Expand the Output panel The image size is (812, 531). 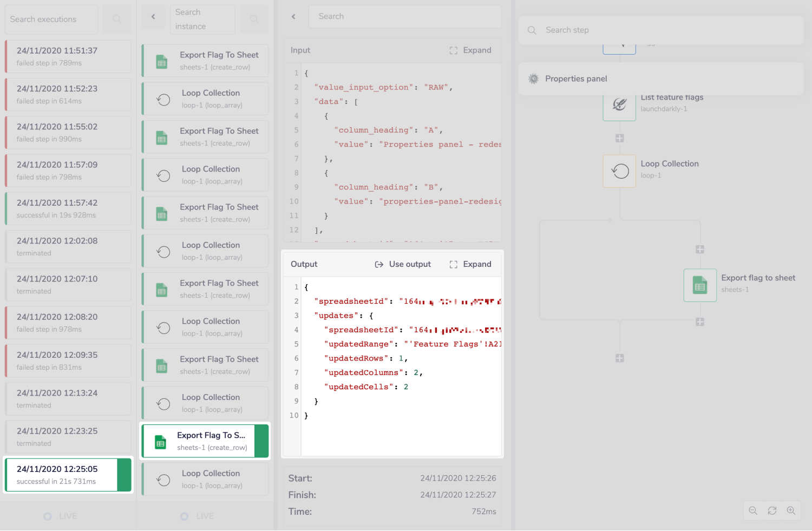tap(470, 264)
